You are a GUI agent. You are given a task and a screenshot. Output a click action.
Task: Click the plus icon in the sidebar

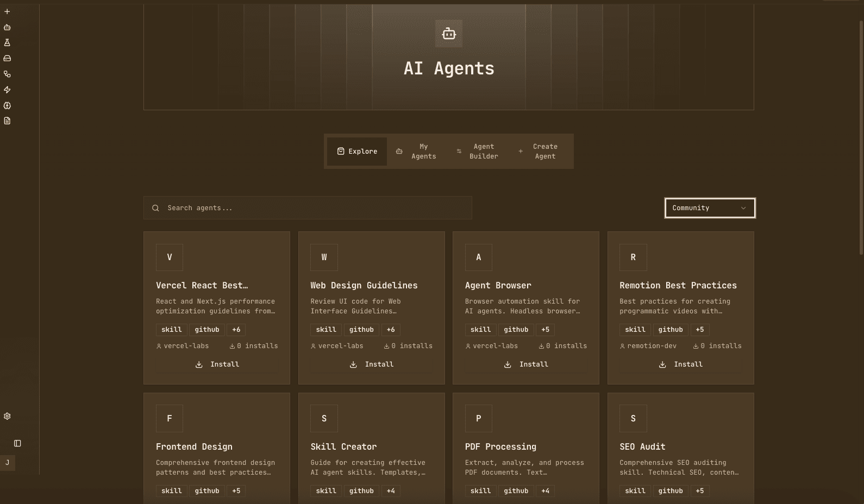pos(7,11)
